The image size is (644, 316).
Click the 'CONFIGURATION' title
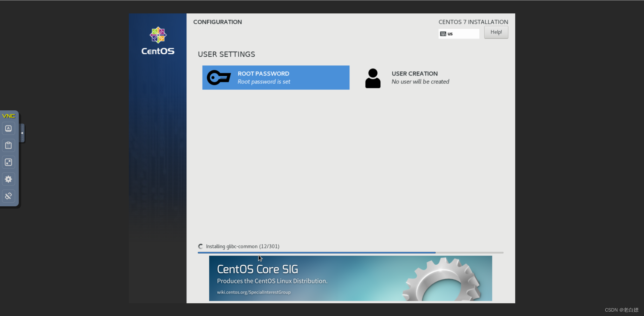click(217, 22)
